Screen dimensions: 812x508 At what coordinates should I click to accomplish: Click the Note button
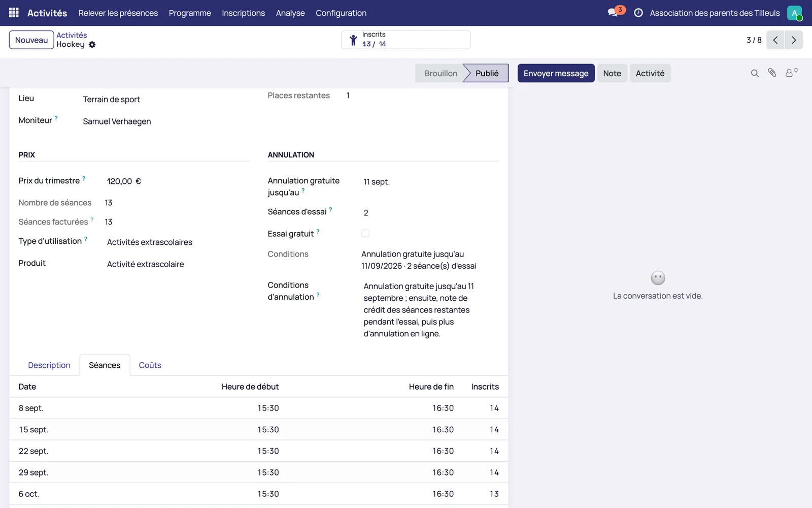click(x=612, y=73)
